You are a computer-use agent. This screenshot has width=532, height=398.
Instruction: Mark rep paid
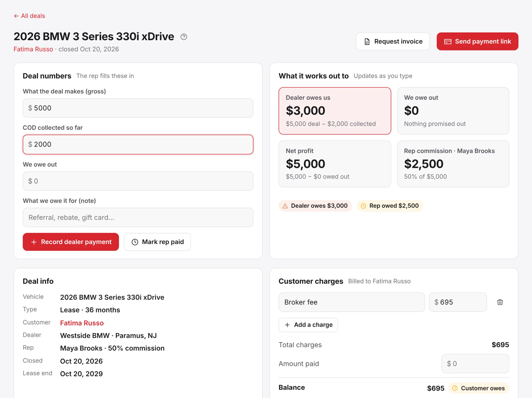pyautogui.click(x=157, y=242)
